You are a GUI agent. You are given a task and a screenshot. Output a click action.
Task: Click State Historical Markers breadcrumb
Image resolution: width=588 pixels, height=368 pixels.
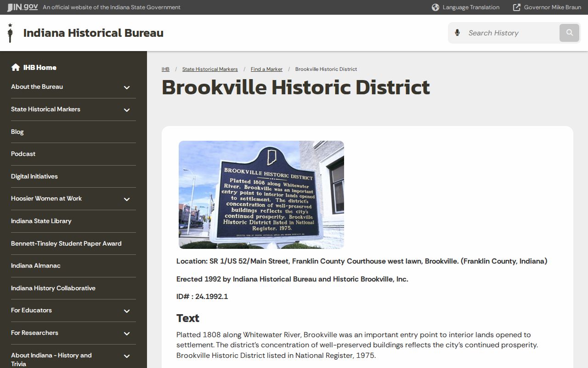click(210, 69)
